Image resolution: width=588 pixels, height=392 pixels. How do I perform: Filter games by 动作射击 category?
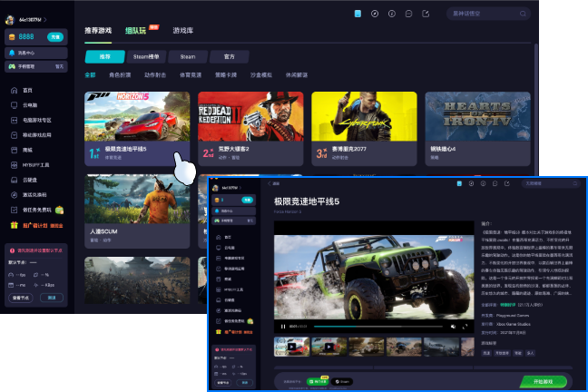(x=155, y=75)
